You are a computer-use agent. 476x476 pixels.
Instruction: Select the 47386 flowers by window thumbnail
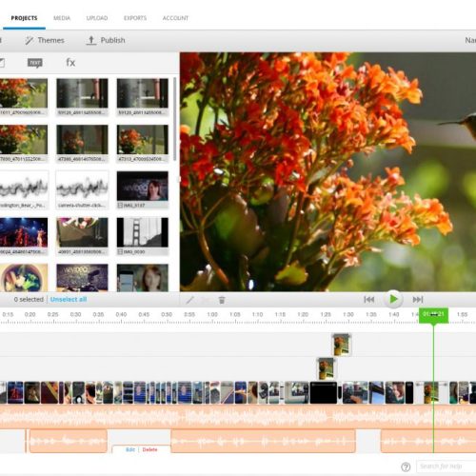82,143
